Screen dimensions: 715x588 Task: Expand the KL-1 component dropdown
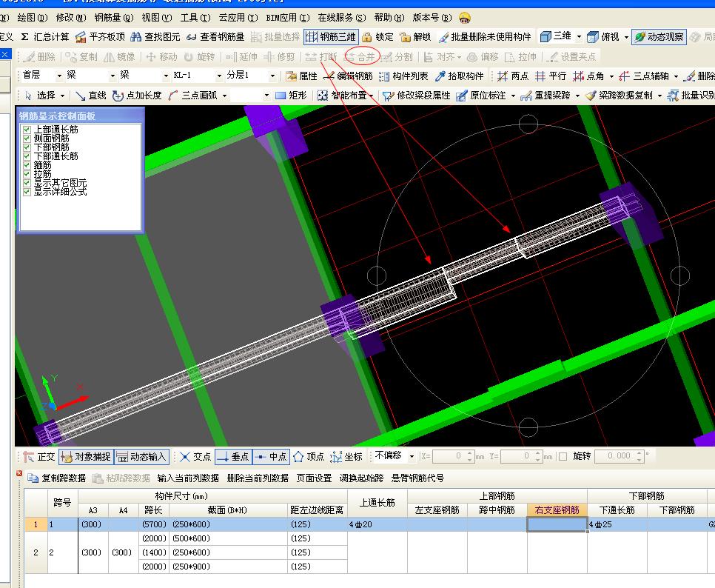click(x=219, y=76)
